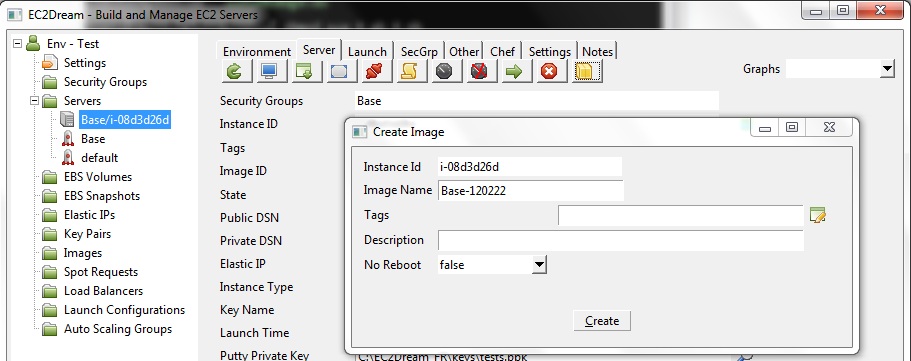Click the Env - Test user icon
The image size is (911, 361).
point(33,43)
